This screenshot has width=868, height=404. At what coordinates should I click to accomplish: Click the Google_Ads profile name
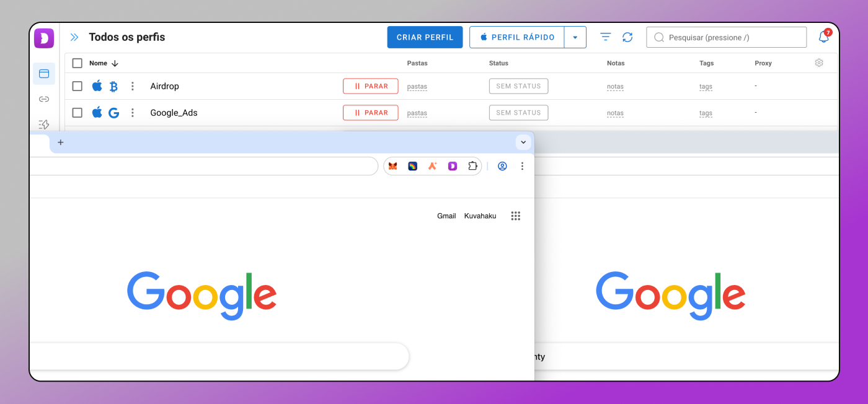174,113
